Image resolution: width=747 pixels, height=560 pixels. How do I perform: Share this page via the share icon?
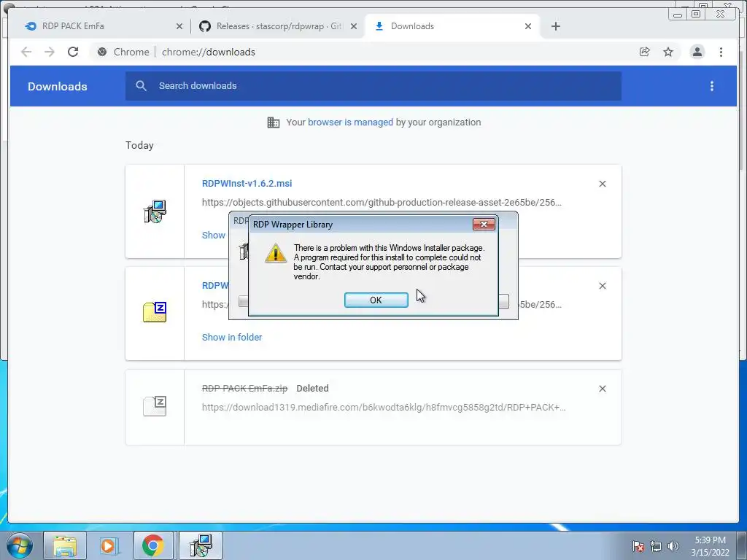(x=644, y=52)
